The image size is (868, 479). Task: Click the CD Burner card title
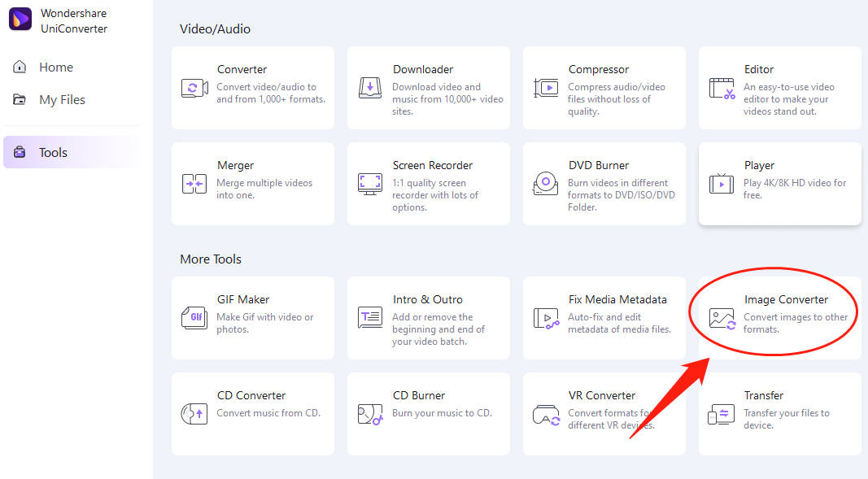419,395
